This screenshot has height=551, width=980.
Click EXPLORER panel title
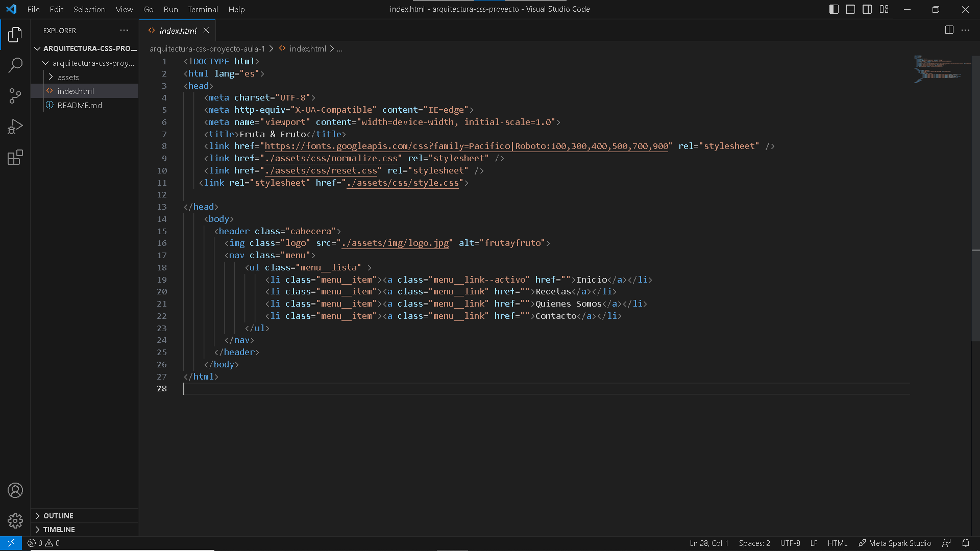pos(60,31)
